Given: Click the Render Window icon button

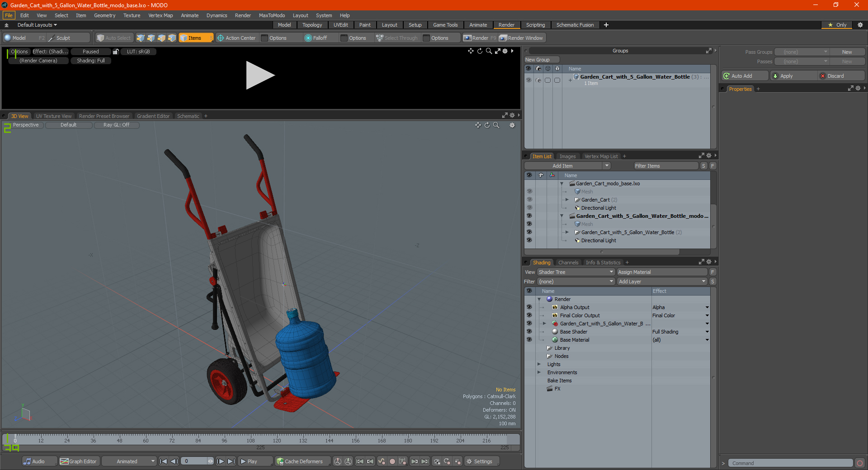Looking at the screenshot, I should (522, 38).
